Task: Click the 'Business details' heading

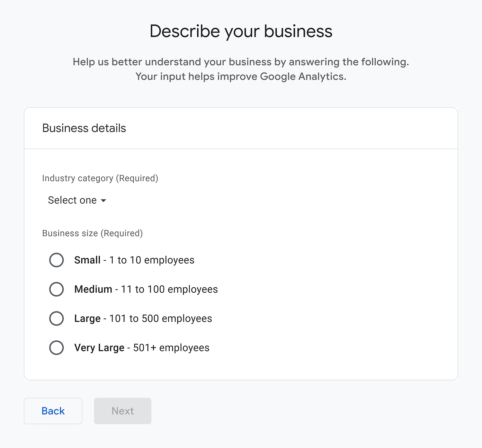Action: 84,128
